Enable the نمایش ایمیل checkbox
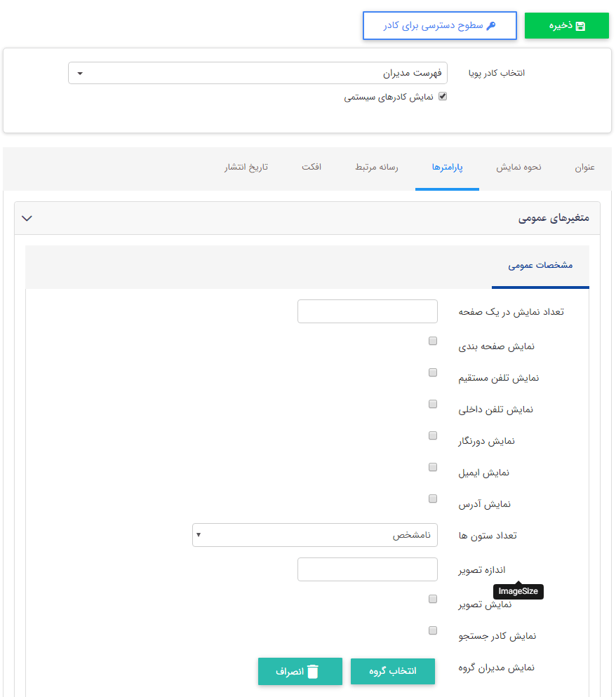Image resolution: width=616 pixels, height=697 pixels. click(x=433, y=466)
